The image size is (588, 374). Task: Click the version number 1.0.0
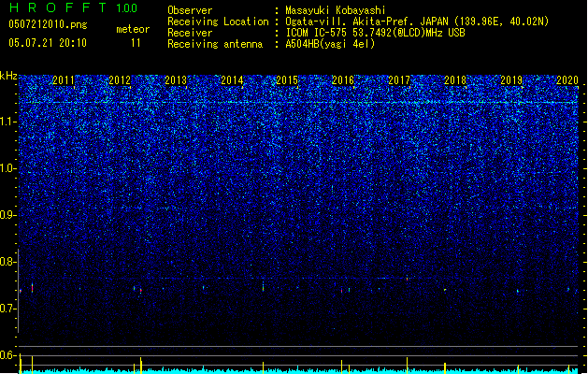pyautogui.click(x=126, y=8)
